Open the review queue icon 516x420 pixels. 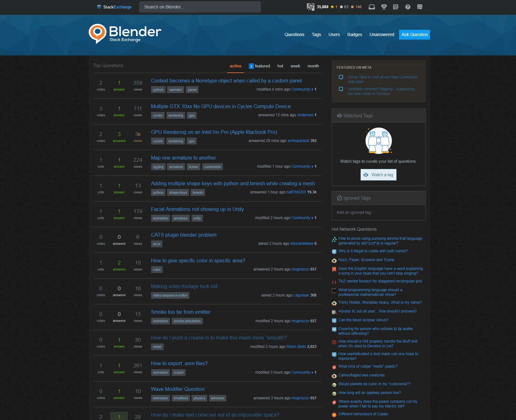395,7
